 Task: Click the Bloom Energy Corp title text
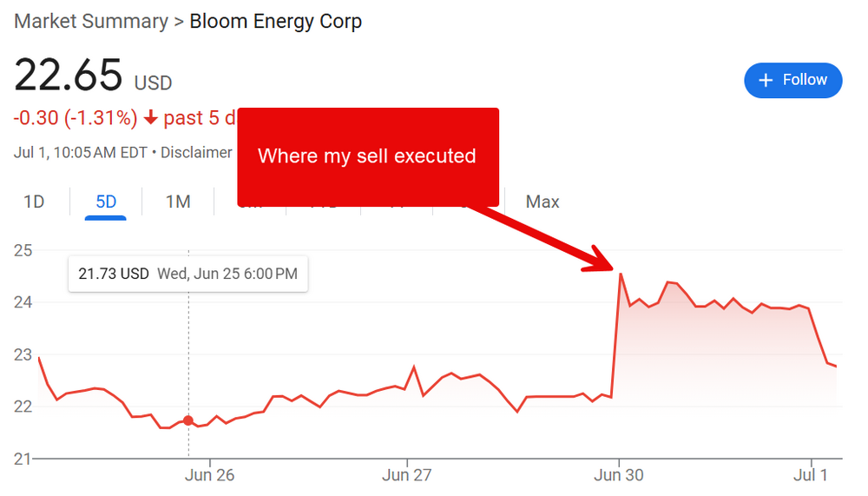(275, 22)
